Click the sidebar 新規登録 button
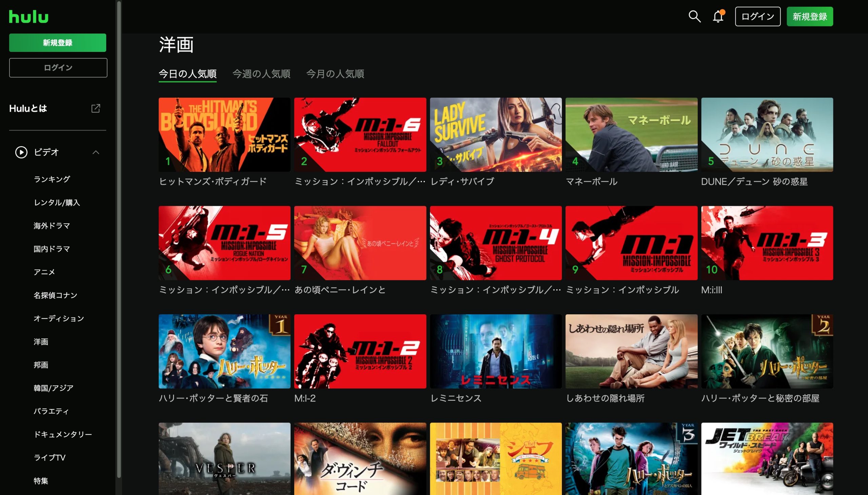Viewport: 868px width, 495px height. click(57, 43)
